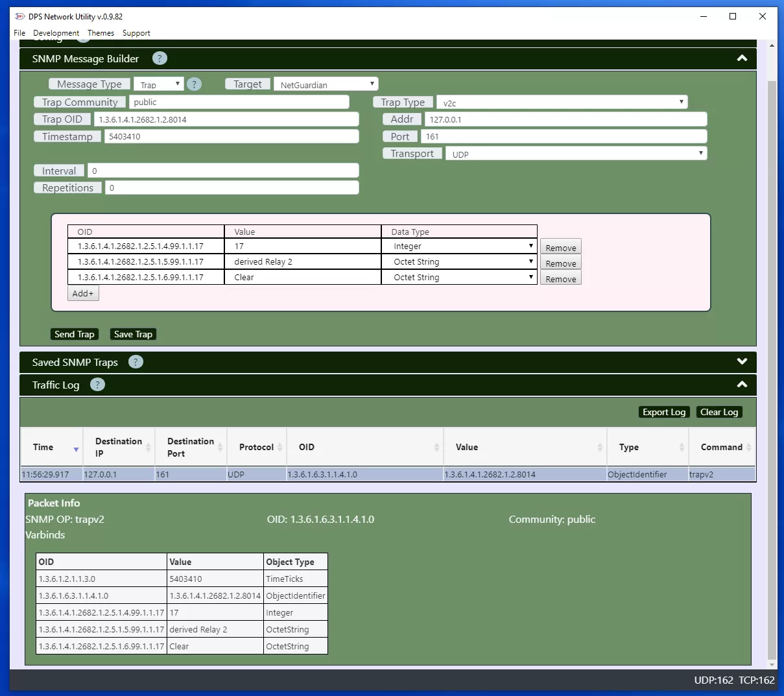Click help icon next to Saved SNMP Traps
This screenshot has width=784, height=696.
click(136, 362)
